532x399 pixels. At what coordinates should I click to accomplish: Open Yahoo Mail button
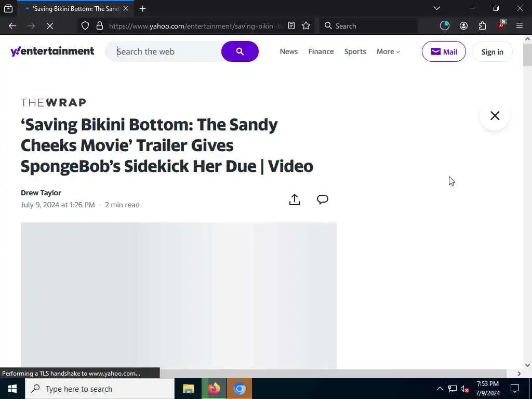(x=444, y=51)
